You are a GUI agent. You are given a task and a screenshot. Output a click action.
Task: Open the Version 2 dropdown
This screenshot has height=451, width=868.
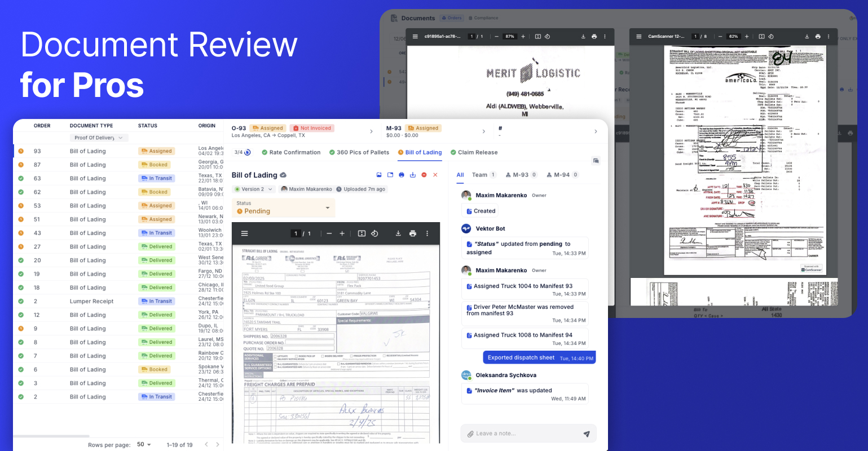tap(253, 189)
